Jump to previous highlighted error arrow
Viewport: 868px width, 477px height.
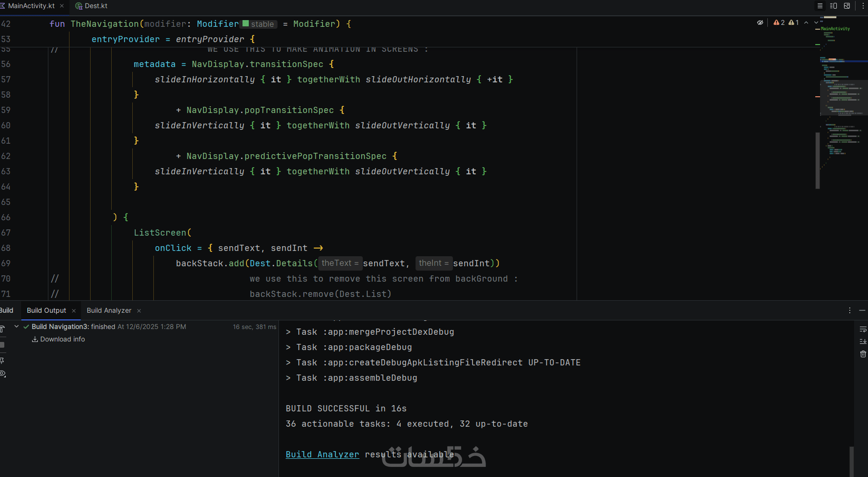click(806, 23)
